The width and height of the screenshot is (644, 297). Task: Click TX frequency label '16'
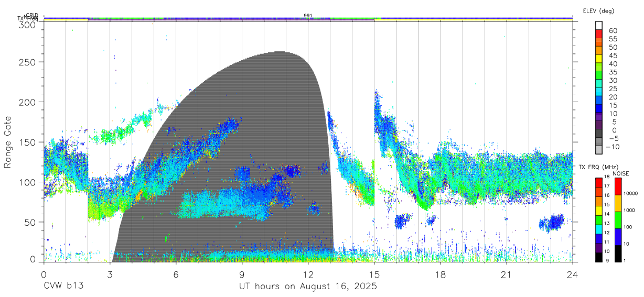tap(608, 195)
